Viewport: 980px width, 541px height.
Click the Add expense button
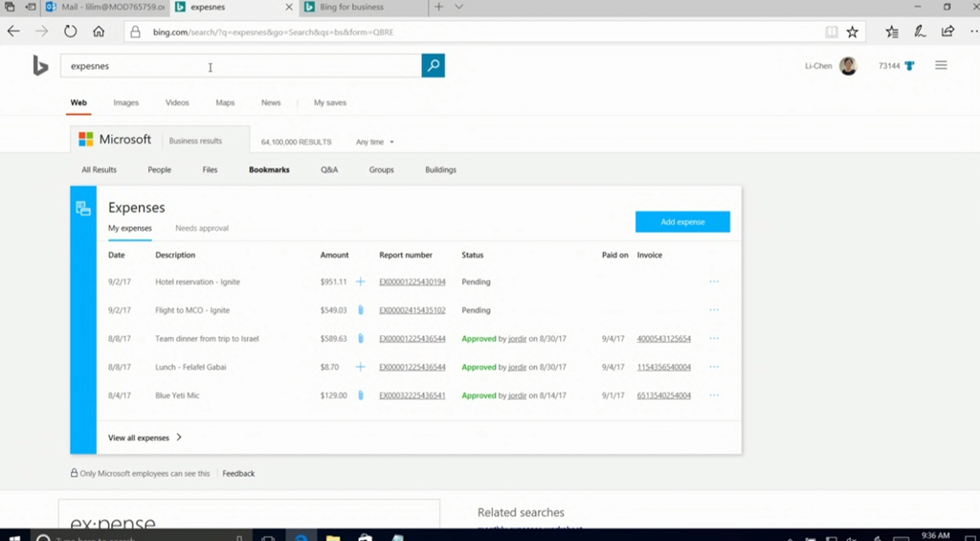[x=682, y=222]
